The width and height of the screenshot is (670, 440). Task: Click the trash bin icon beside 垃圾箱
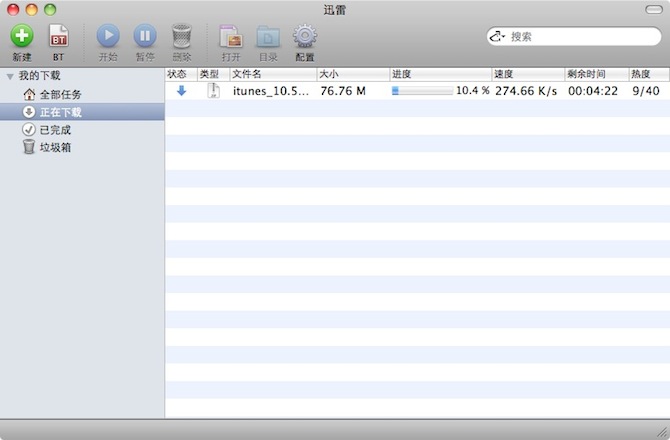click(29, 147)
